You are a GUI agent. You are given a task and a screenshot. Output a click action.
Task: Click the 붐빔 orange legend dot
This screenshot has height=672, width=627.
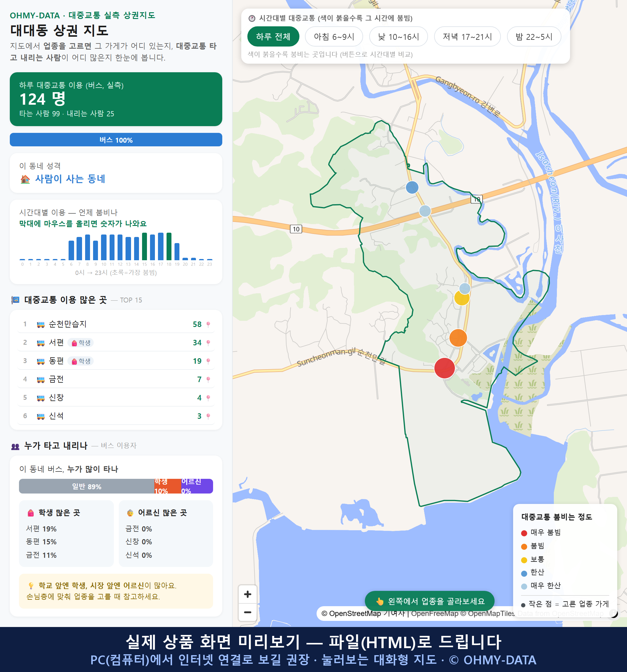tap(524, 546)
